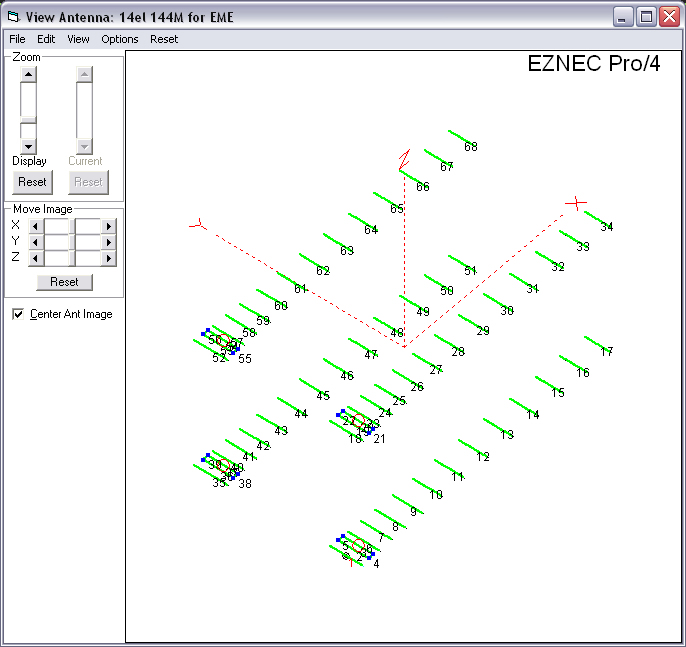Click the X move left arrow
The image size is (686, 647).
click(x=35, y=227)
